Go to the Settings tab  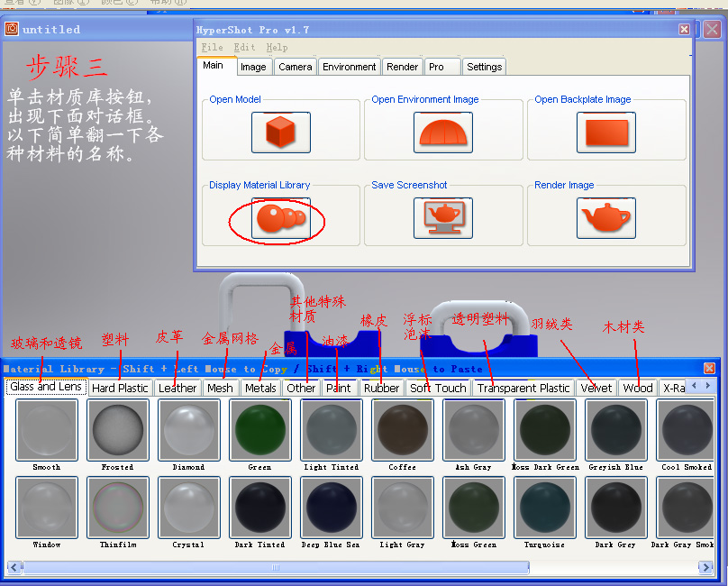484,67
